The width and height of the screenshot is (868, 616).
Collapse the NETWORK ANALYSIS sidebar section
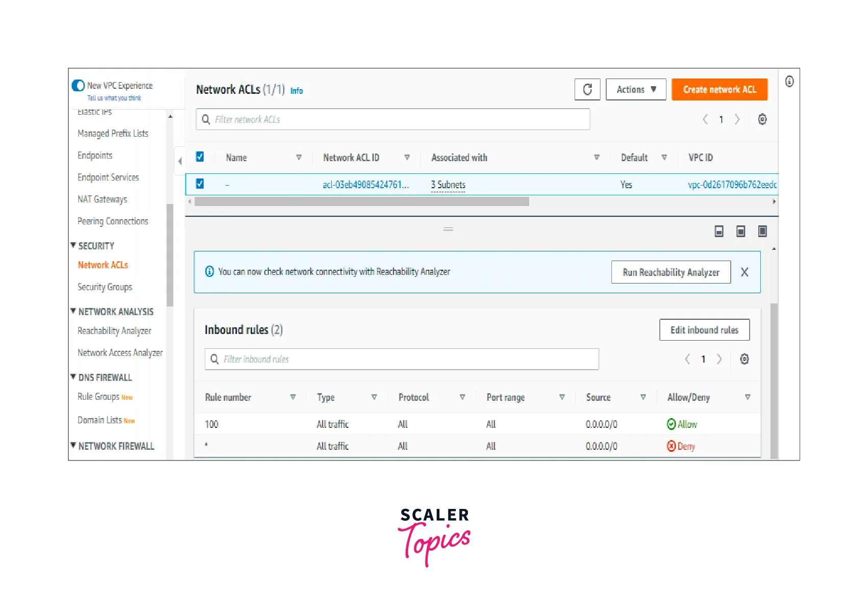[x=73, y=311]
